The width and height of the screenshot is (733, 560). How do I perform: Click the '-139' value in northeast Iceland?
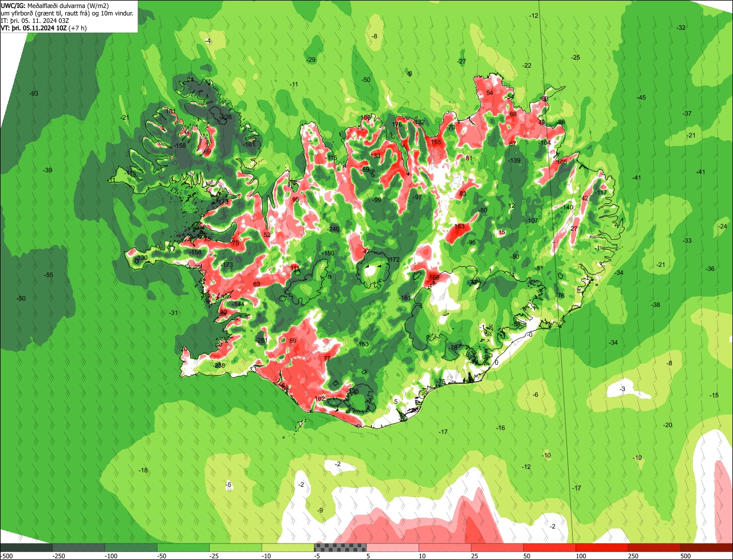515,160
